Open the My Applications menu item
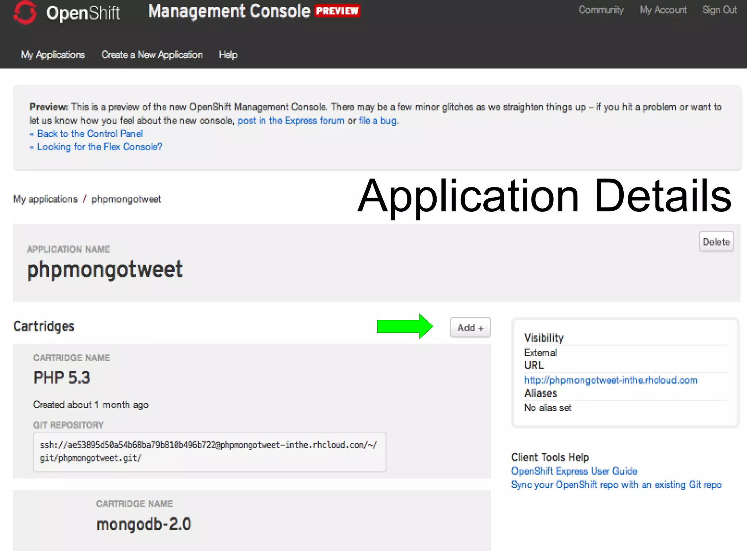The image size is (747, 560). coord(53,55)
